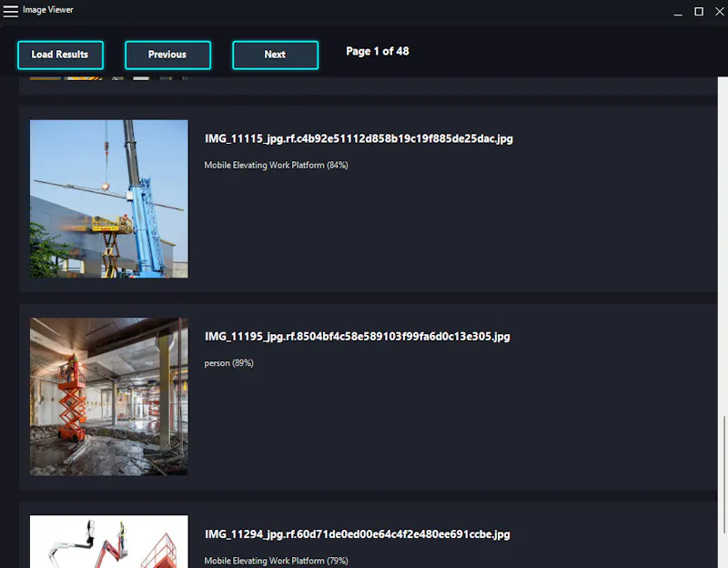The image size is (728, 568).
Task: Open the hamburger menu icon
Action: tap(10, 11)
